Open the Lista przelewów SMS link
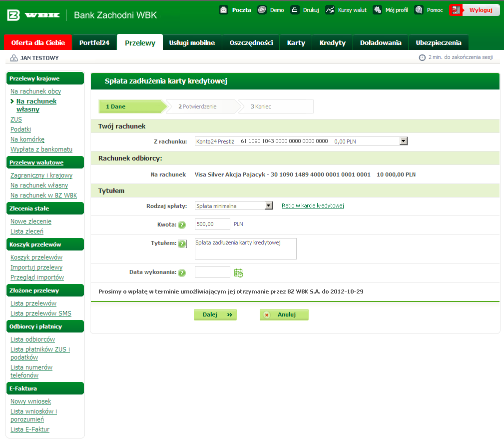 pyautogui.click(x=41, y=313)
